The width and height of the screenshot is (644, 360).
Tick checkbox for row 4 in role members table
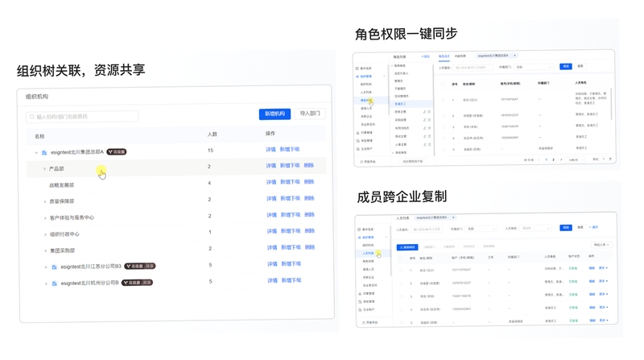[444, 138]
